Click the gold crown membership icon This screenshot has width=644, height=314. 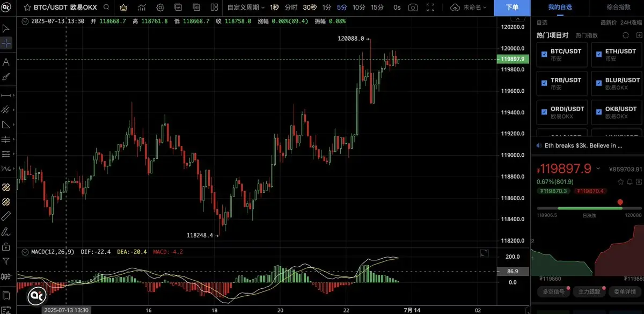point(123,8)
